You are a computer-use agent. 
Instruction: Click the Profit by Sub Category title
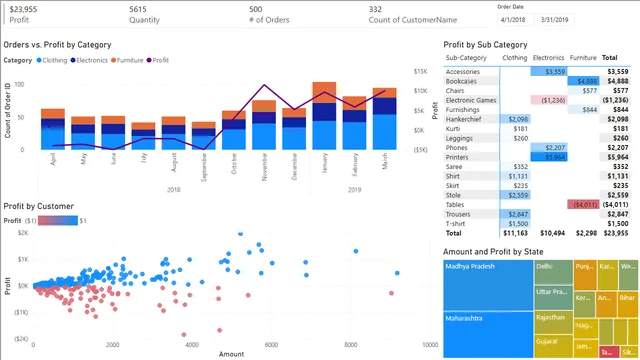[485, 45]
